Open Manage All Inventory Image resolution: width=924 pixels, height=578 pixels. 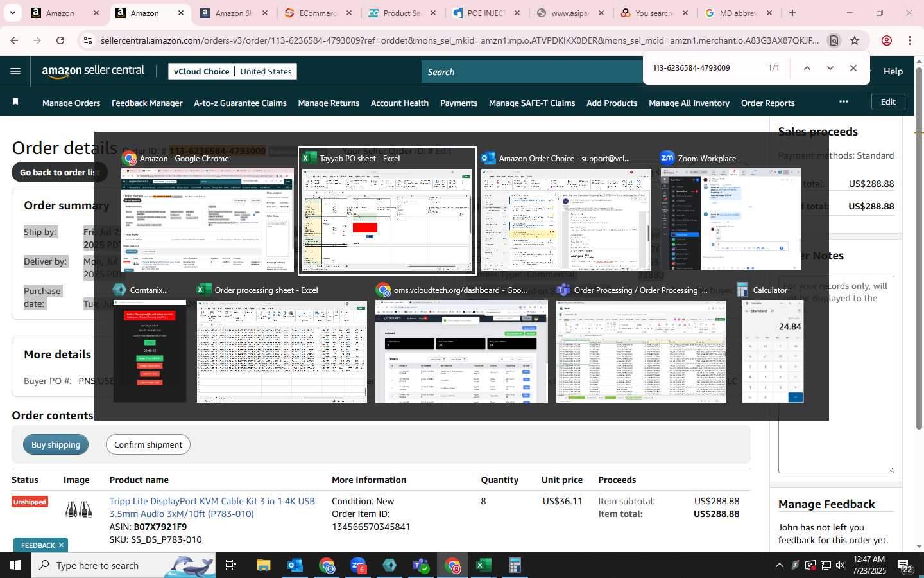pos(689,103)
